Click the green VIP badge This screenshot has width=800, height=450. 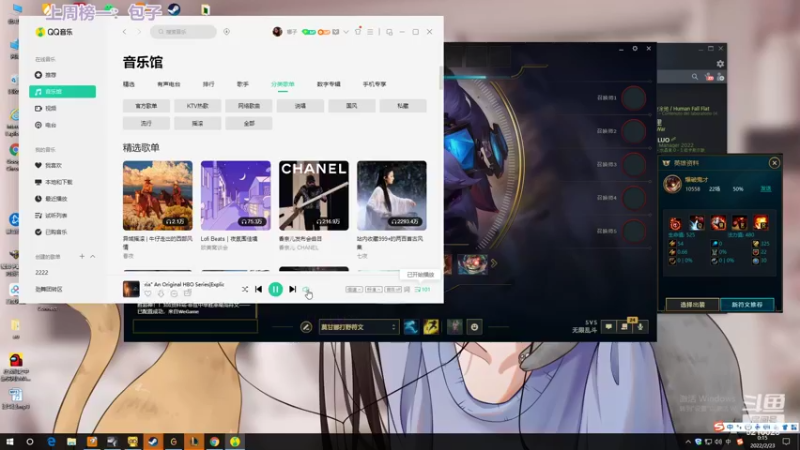point(308,32)
